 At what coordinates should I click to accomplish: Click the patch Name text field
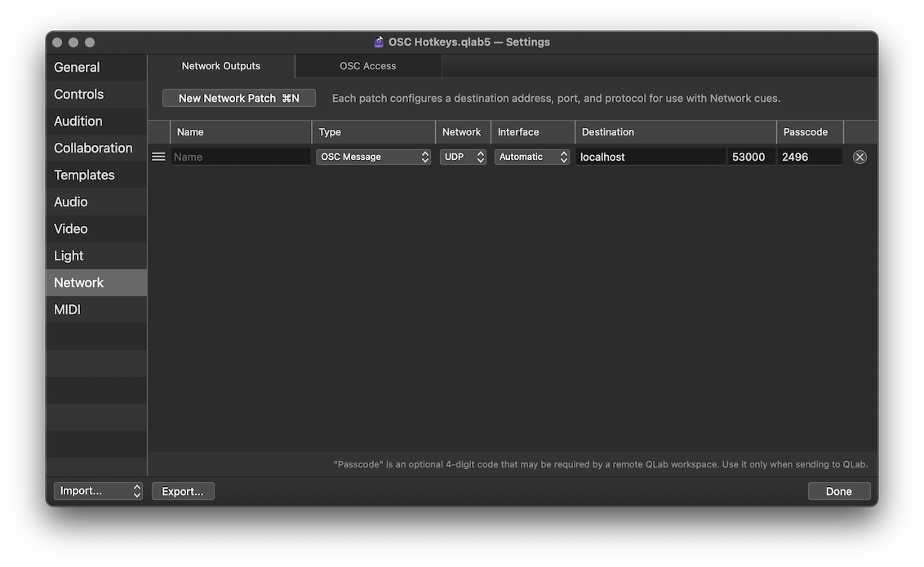click(x=241, y=157)
